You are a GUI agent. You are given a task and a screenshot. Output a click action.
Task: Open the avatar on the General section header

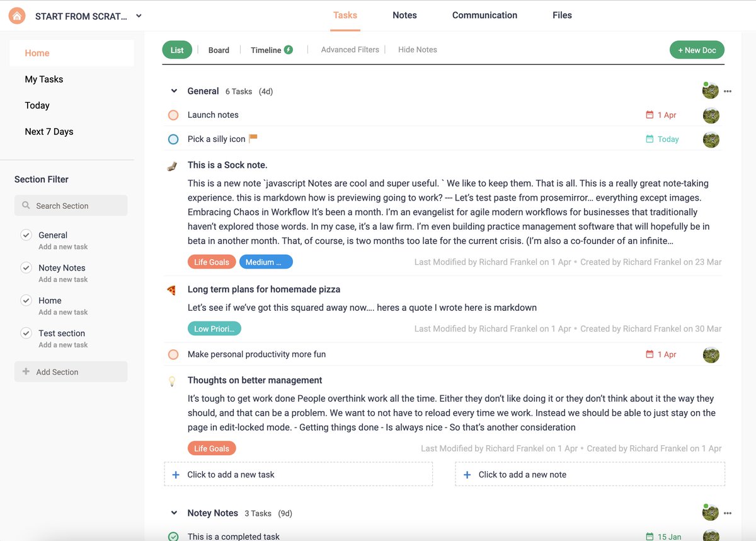(x=711, y=90)
